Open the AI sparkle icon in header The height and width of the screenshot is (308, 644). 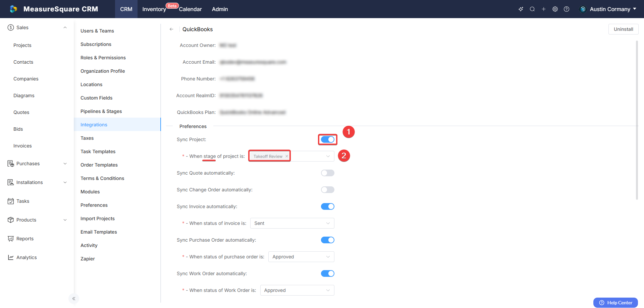[521, 9]
